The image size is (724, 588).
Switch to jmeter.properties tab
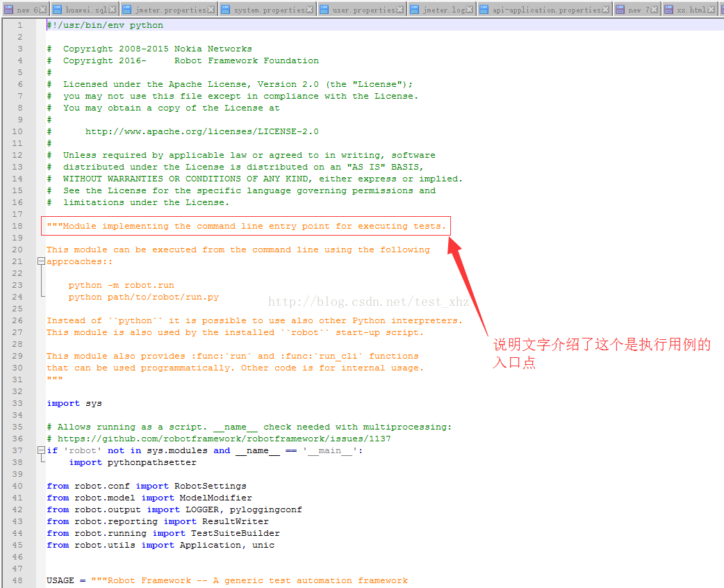coord(169,10)
